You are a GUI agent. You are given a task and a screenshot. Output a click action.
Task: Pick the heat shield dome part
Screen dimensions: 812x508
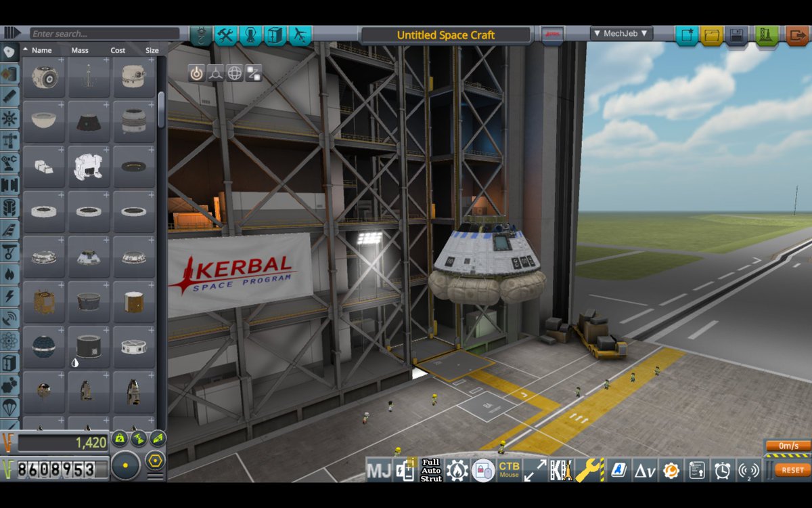[x=44, y=121]
